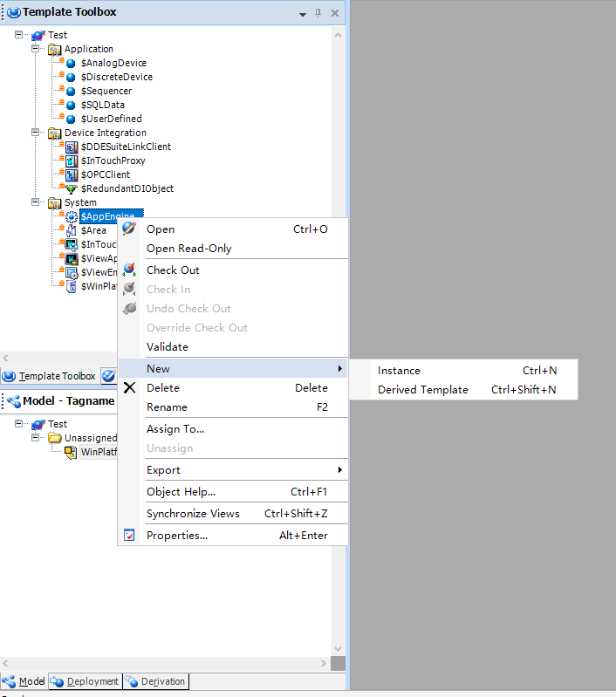Screen dimensions: 616x697
Task: Click the Properties icon in context menu
Action: tap(129, 536)
